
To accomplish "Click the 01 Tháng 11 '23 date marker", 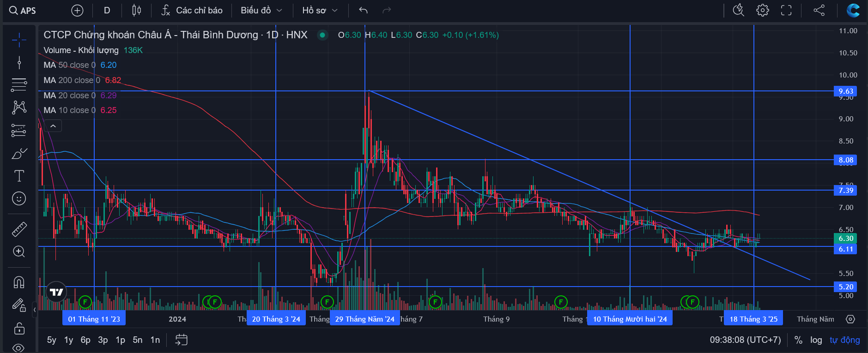I will click(94, 319).
